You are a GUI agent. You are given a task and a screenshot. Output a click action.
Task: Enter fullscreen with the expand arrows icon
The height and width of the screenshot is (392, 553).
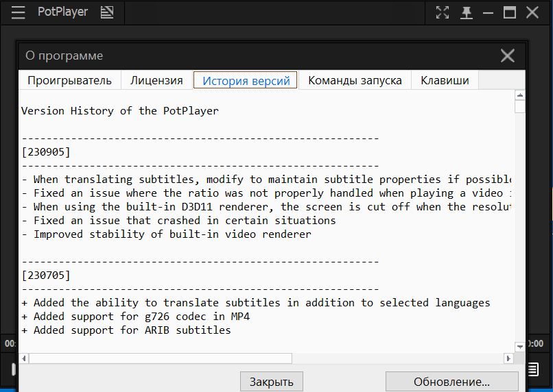click(x=443, y=13)
